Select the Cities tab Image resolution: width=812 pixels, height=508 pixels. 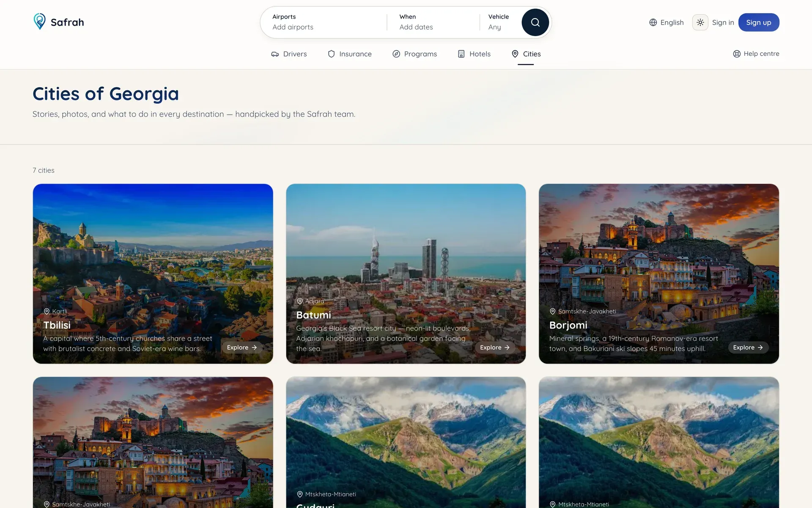tap(526, 54)
